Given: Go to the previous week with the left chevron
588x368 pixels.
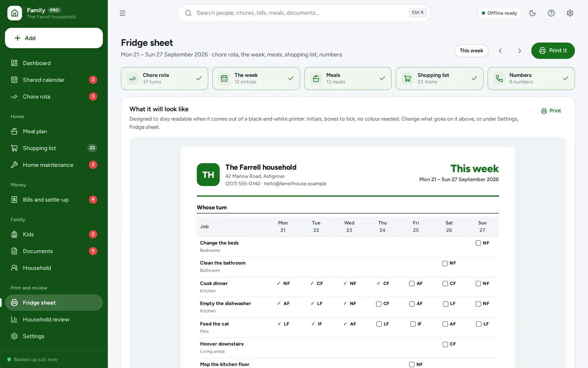Looking at the screenshot, I should [x=500, y=50].
